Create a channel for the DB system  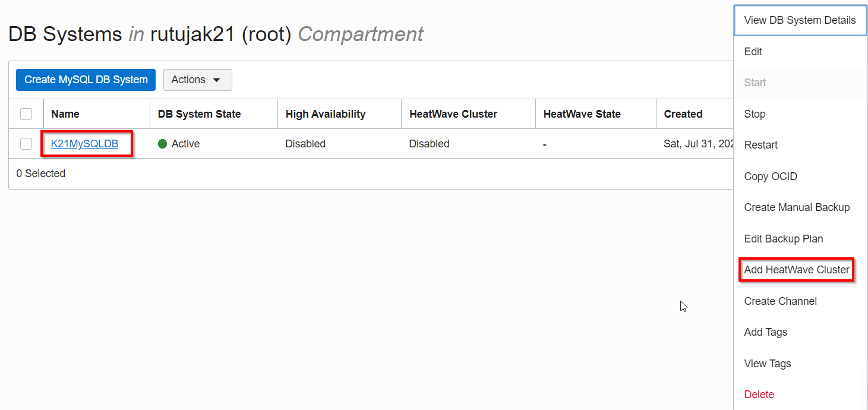point(780,301)
